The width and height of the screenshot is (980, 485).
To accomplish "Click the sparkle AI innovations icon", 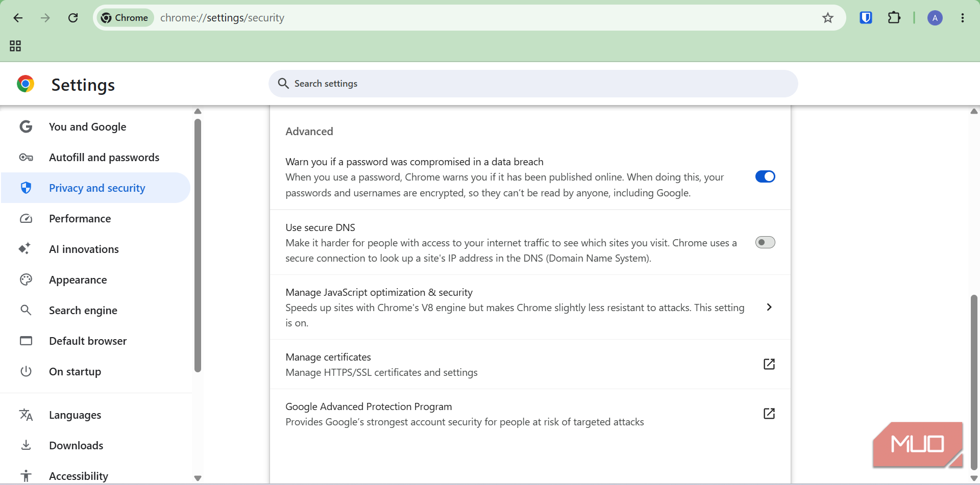I will [25, 248].
